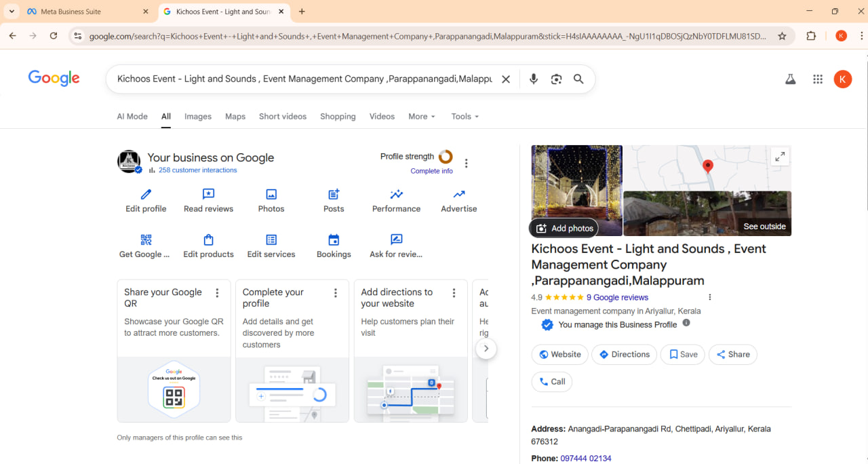868x464 pixels.
Task: Open the 9 Google reviews link
Action: [617, 297]
